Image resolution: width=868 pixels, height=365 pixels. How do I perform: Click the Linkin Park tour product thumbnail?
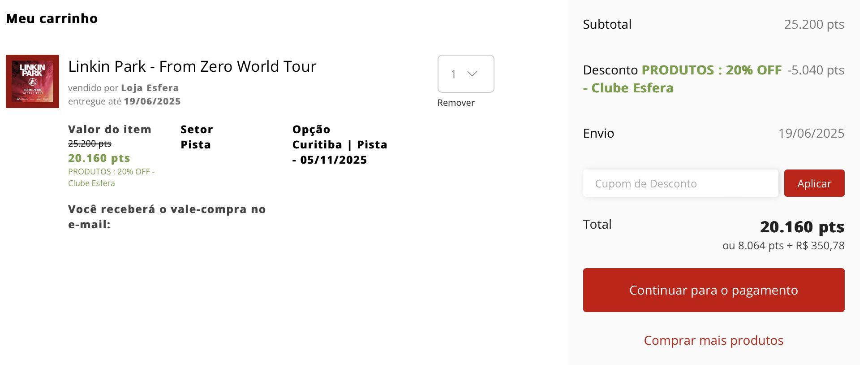(32, 81)
